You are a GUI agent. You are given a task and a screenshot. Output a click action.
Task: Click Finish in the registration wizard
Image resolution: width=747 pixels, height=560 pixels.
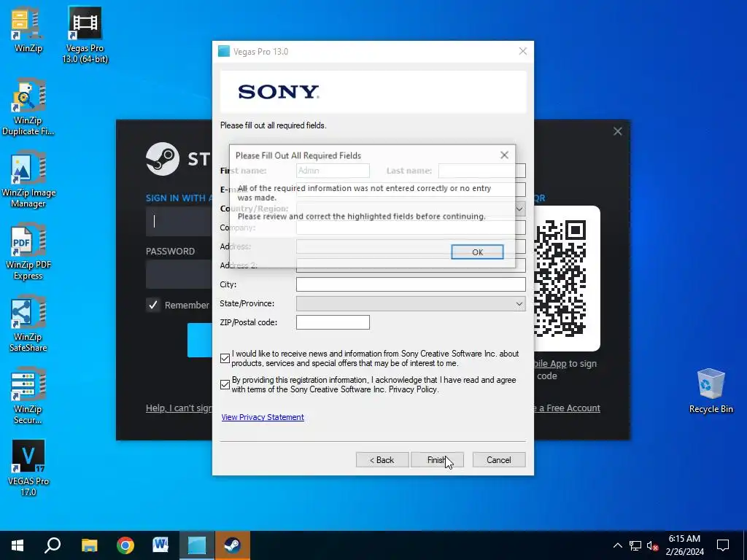pyautogui.click(x=437, y=460)
